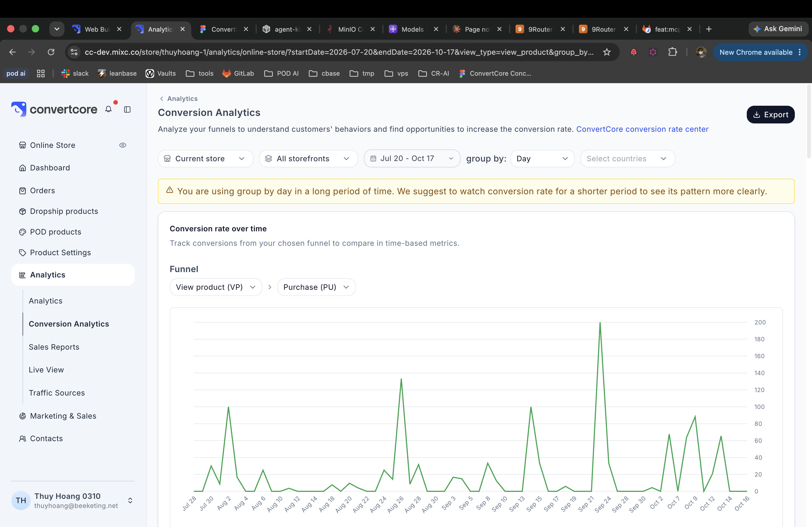
Task: Open slack bookmark
Action: (75, 74)
